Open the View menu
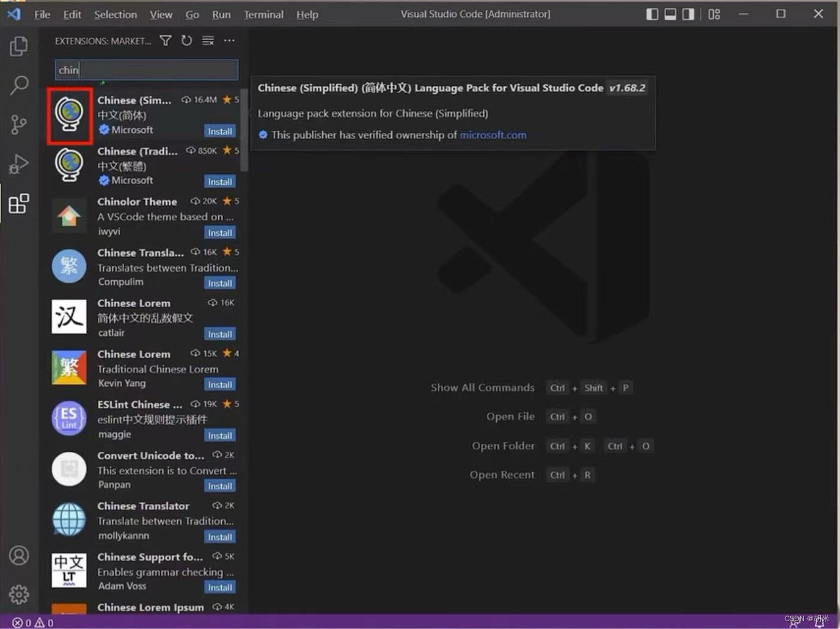Screen dimensions: 840x629 pos(161,14)
